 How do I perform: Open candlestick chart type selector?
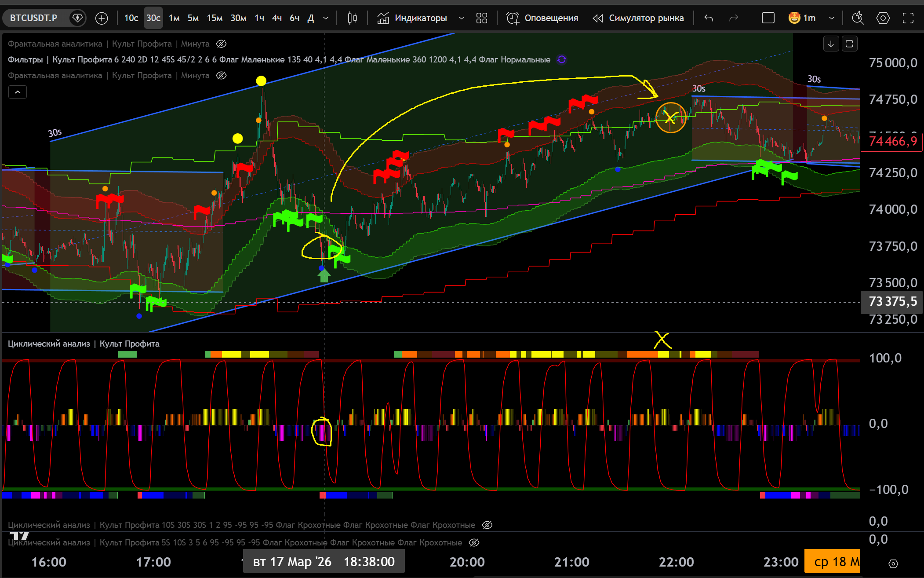[x=352, y=18]
